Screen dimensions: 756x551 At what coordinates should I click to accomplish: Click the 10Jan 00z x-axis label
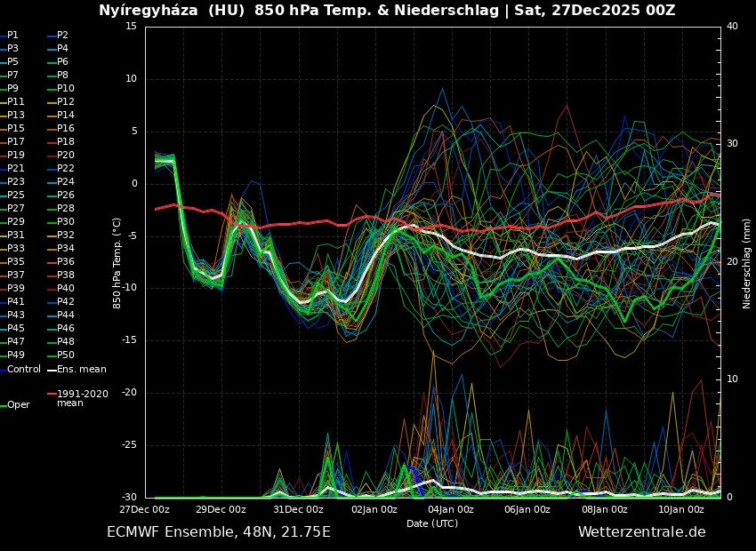point(680,509)
